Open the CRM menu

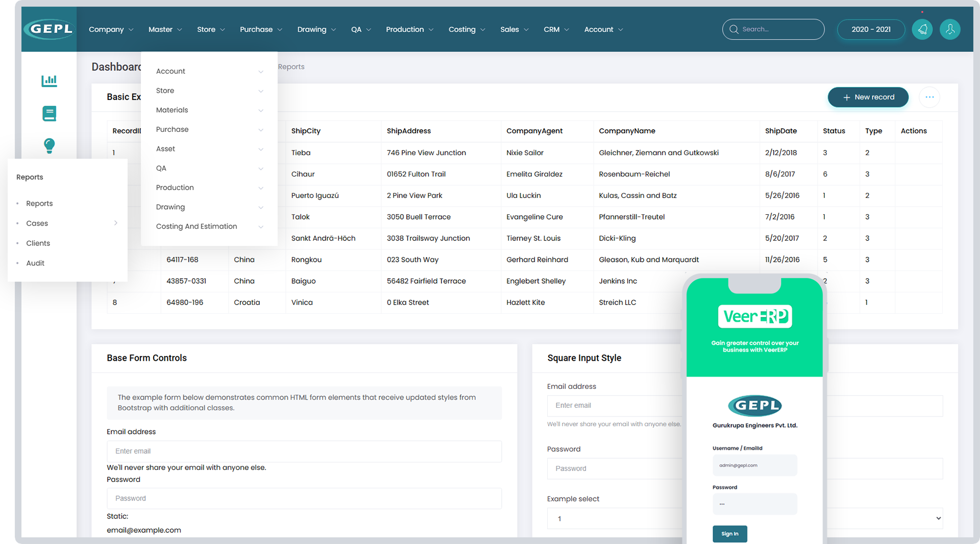[x=556, y=29]
